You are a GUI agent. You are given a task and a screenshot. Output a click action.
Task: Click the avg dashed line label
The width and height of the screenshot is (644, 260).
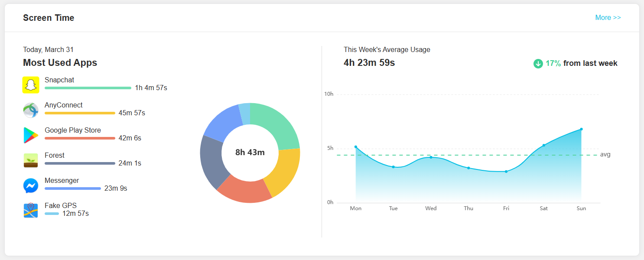[605, 155]
